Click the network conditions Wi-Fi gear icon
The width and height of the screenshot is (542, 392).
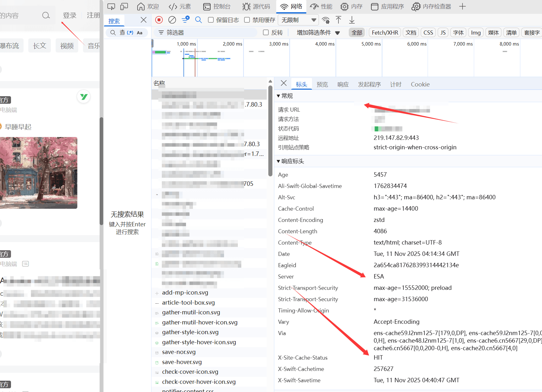tap(326, 20)
